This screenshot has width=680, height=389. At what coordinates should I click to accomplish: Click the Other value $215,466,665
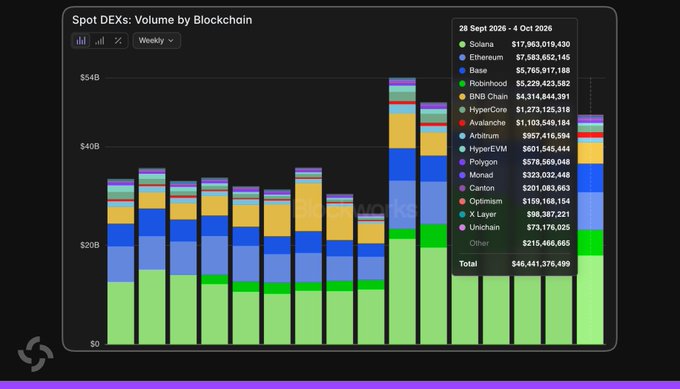click(x=546, y=243)
